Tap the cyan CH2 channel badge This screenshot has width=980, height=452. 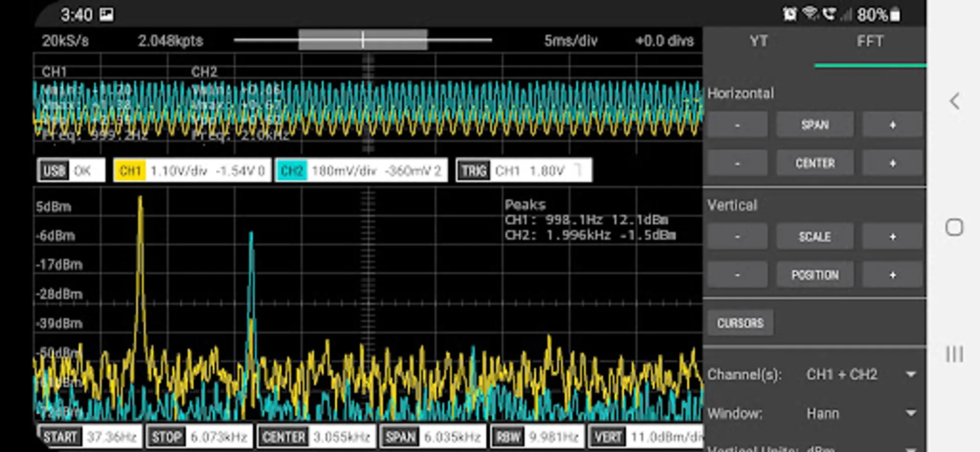(x=292, y=171)
